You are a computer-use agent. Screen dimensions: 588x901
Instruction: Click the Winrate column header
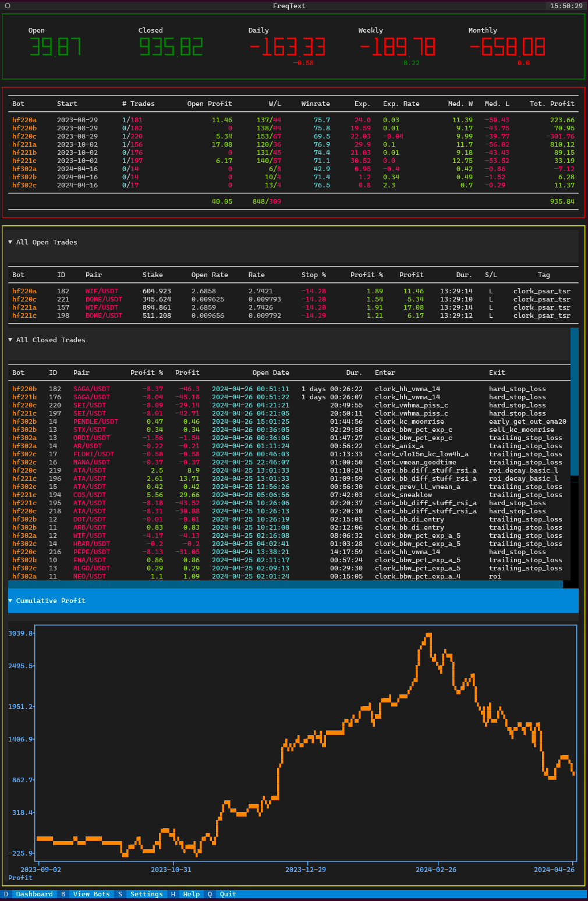pyautogui.click(x=316, y=104)
